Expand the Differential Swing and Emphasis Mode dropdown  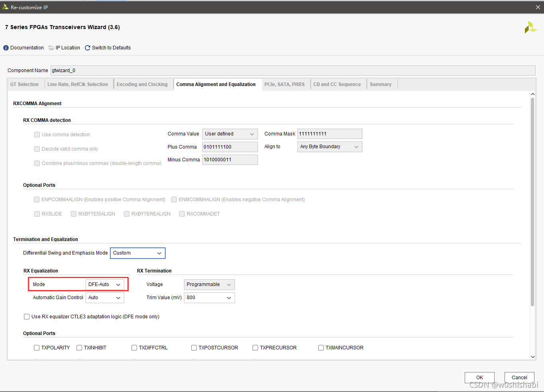138,253
